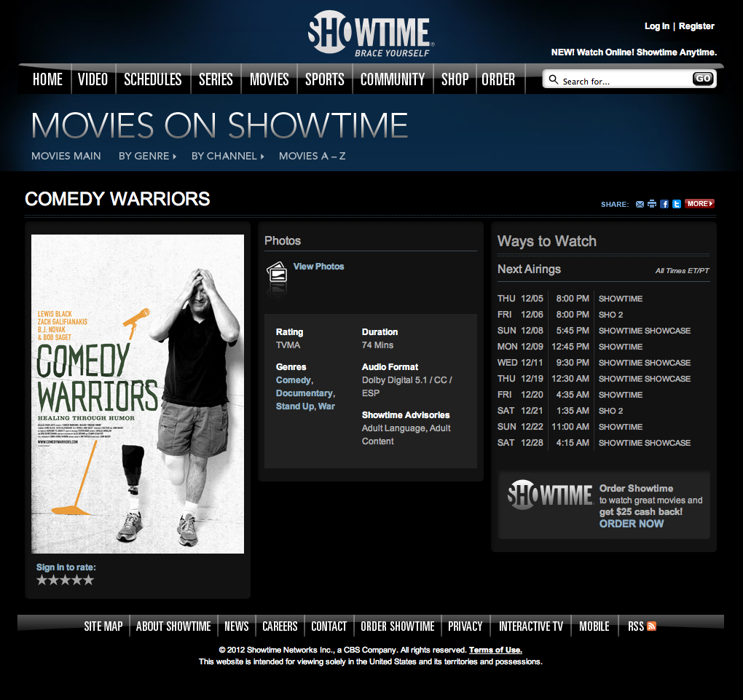Click the photo gallery icon
The height and width of the screenshot is (700, 743).
[278, 272]
